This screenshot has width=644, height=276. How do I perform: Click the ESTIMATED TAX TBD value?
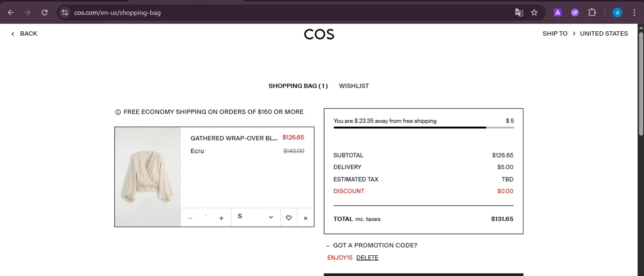(x=507, y=179)
